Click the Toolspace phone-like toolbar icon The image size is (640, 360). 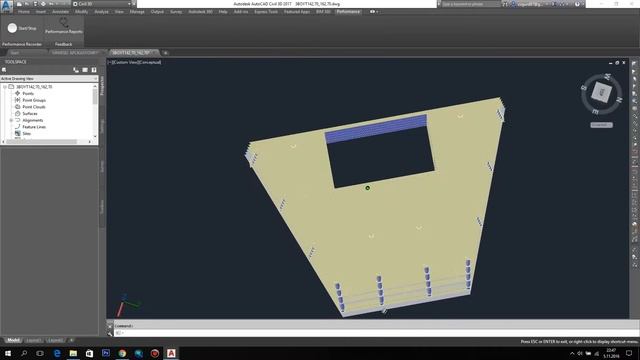point(76,70)
